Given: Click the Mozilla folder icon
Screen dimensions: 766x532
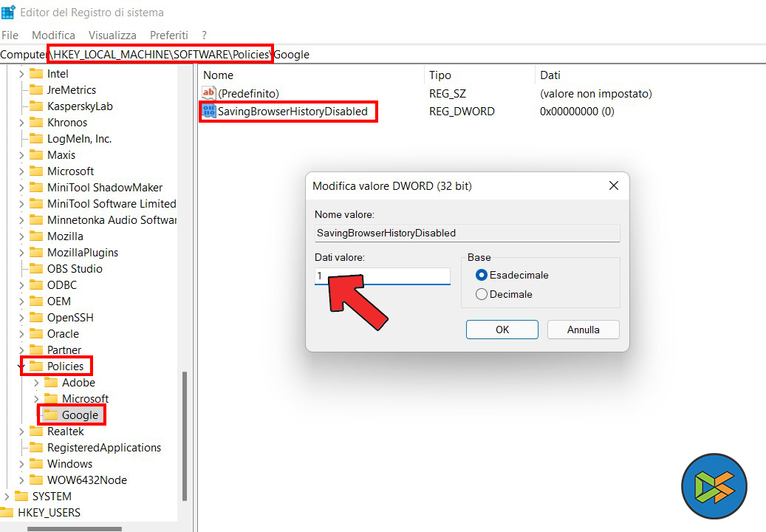Looking at the screenshot, I should point(36,236).
